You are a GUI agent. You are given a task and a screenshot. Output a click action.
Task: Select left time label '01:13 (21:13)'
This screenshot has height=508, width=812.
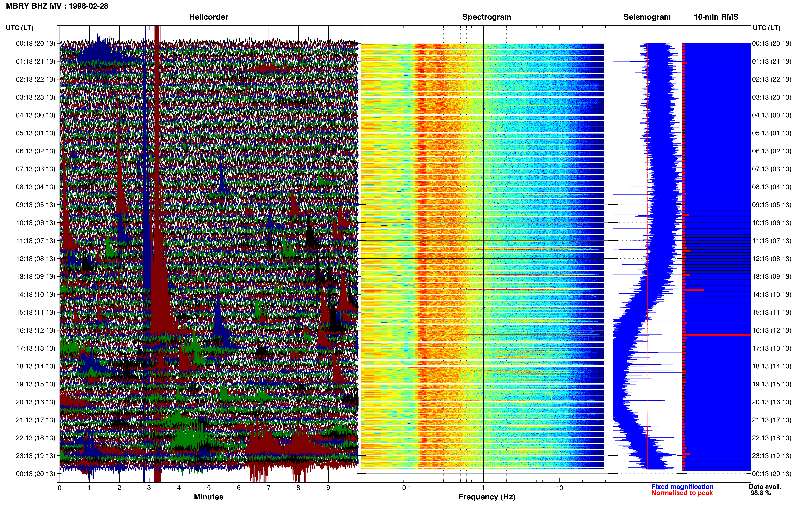pyautogui.click(x=36, y=61)
